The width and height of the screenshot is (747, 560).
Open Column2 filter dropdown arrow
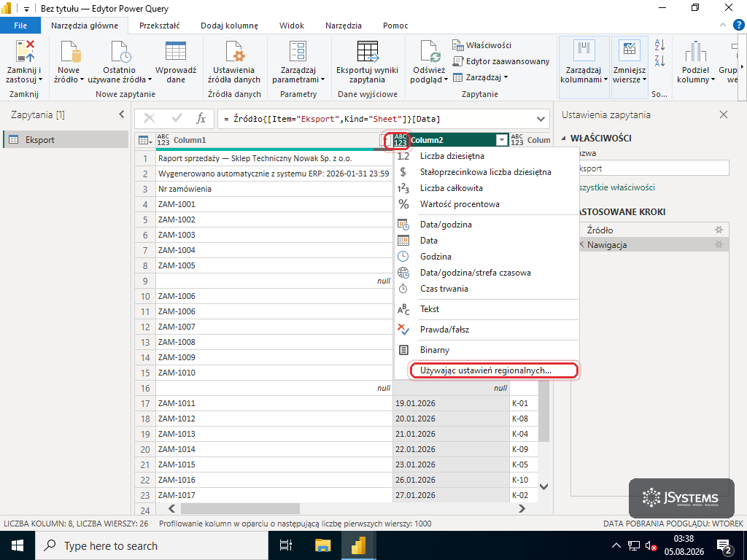[x=501, y=140]
